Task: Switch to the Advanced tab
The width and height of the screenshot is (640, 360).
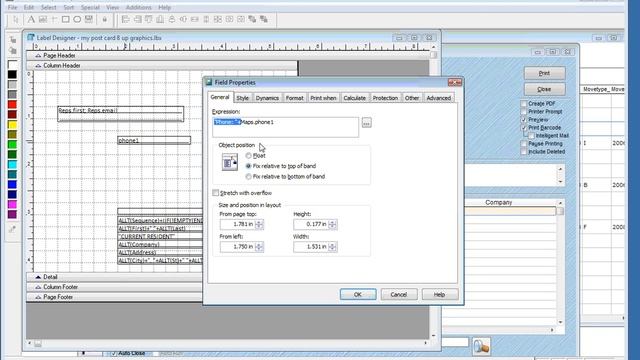Action: (439, 98)
